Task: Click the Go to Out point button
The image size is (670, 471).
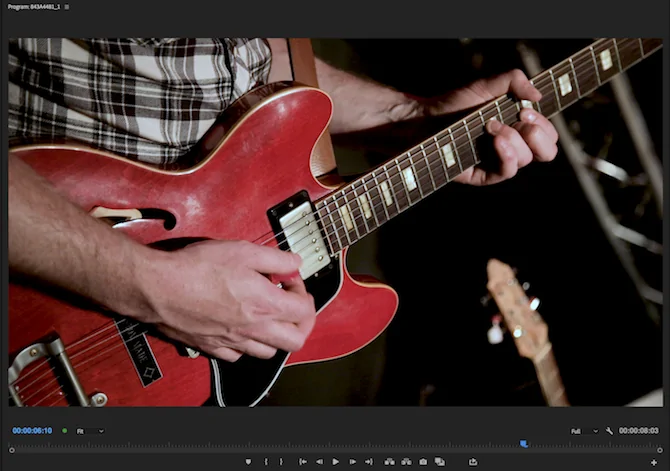Action: 369,462
